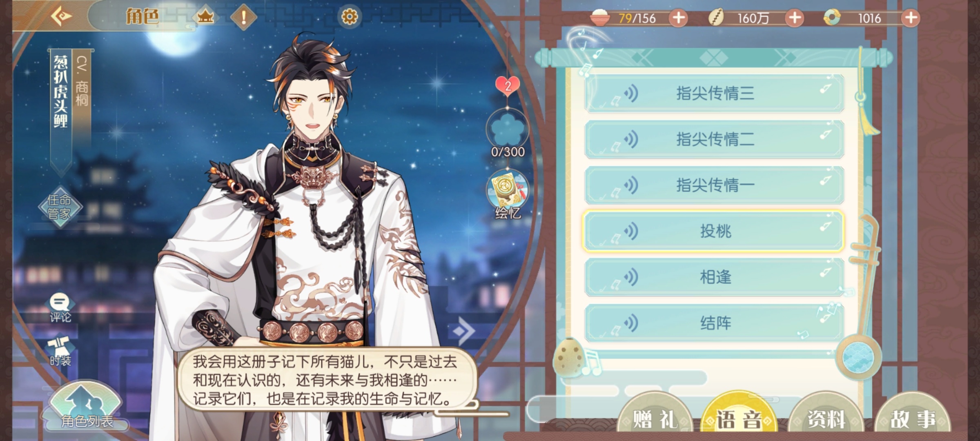Image resolution: width=980 pixels, height=441 pixels.
Task: Tap the heart affection level icon
Action: 508,86
